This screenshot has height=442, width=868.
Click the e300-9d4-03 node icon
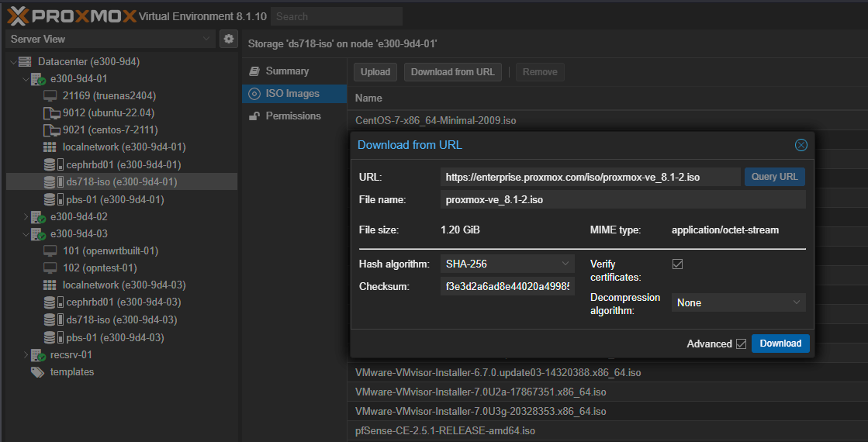[x=38, y=234]
